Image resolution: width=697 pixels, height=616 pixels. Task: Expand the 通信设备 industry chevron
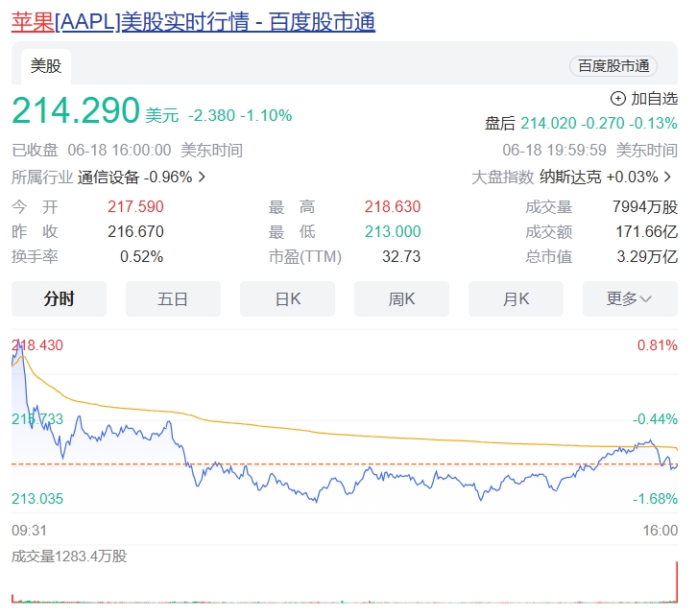(202, 178)
